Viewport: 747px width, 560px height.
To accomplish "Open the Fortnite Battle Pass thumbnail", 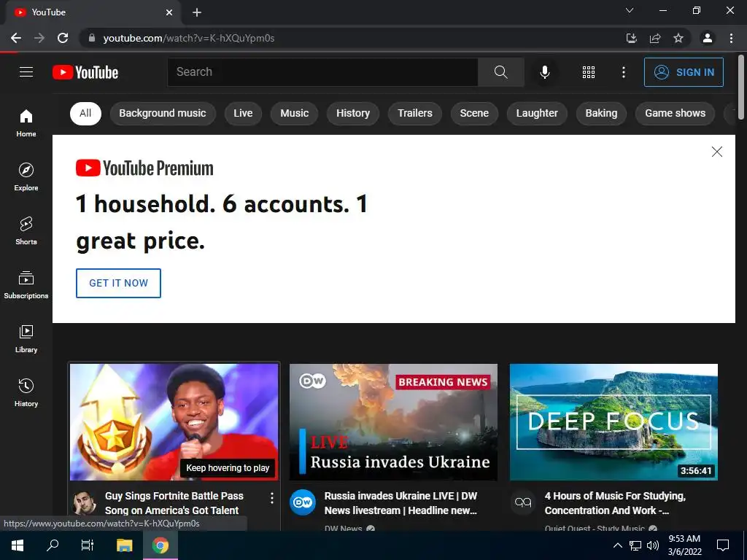I will (174, 422).
